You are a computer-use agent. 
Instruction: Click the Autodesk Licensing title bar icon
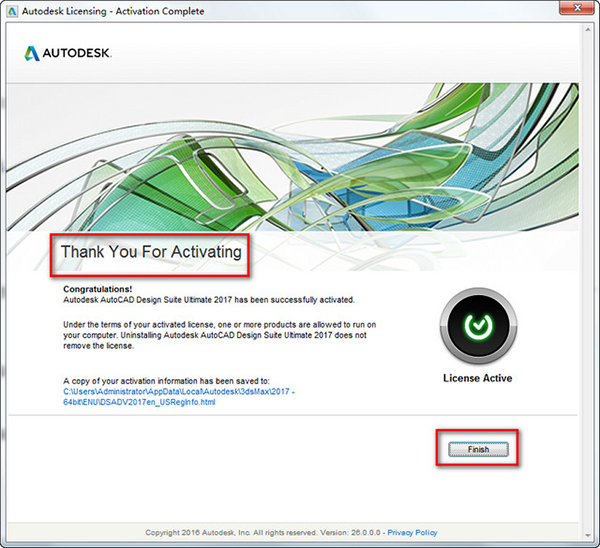pyautogui.click(x=13, y=11)
